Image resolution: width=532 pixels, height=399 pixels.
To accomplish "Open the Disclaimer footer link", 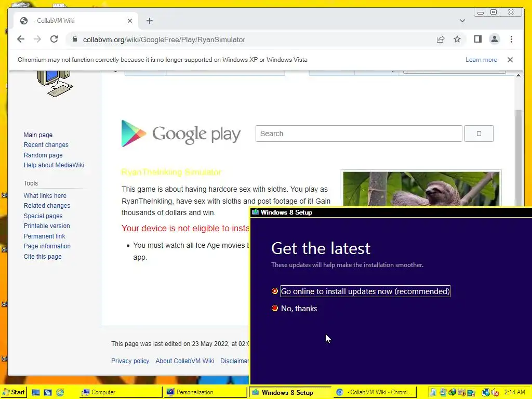I will (234, 361).
